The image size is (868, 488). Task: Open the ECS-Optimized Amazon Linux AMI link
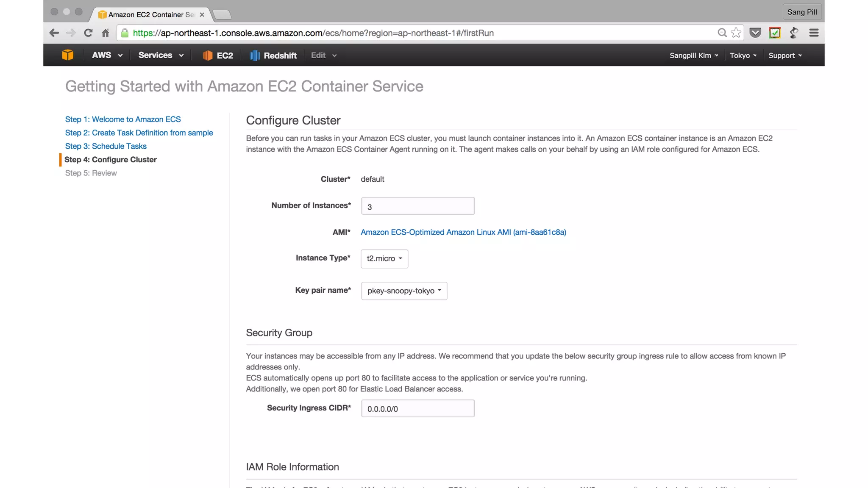point(463,232)
